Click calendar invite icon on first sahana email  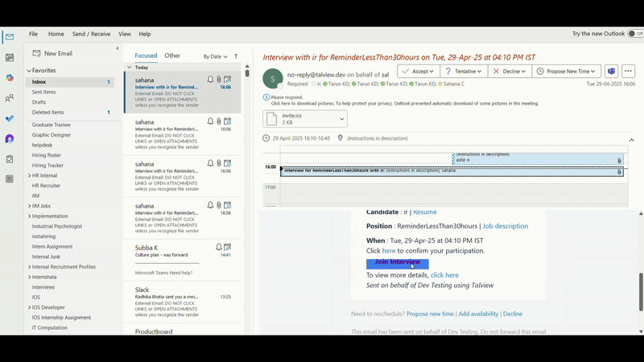228,79
